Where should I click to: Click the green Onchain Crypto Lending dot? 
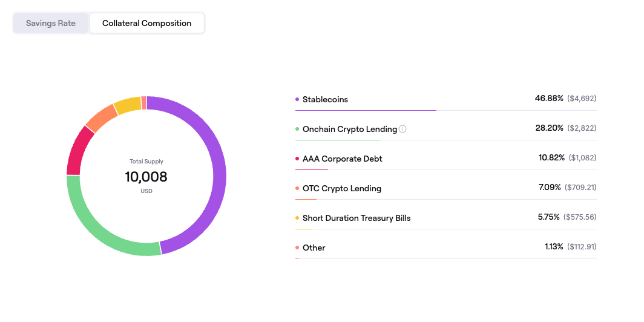pos(297,129)
